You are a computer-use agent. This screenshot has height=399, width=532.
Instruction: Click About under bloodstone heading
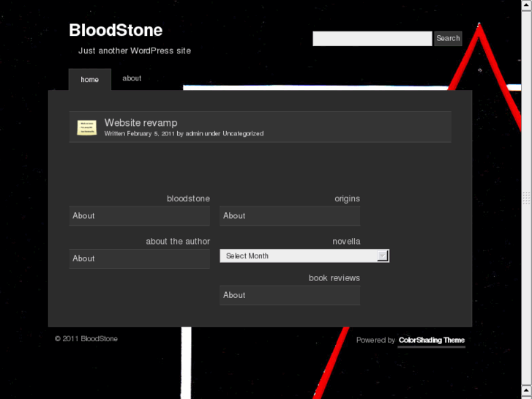tap(140, 216)
